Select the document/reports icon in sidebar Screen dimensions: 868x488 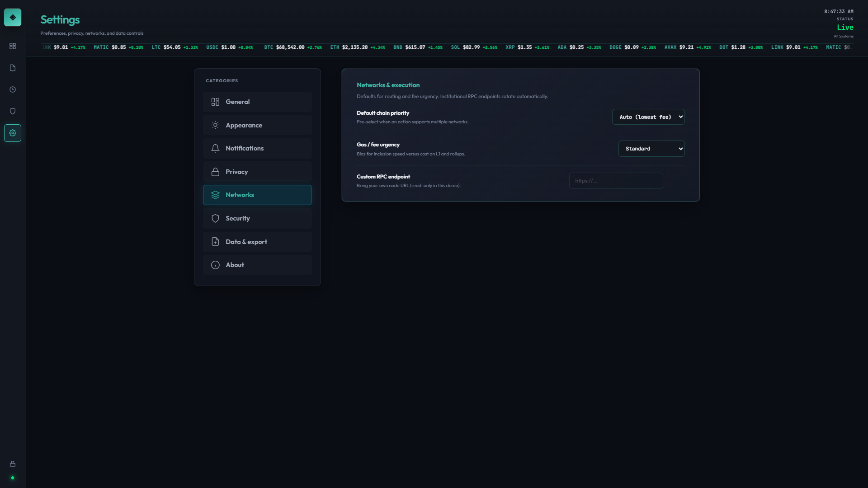(x=12, y=67)
